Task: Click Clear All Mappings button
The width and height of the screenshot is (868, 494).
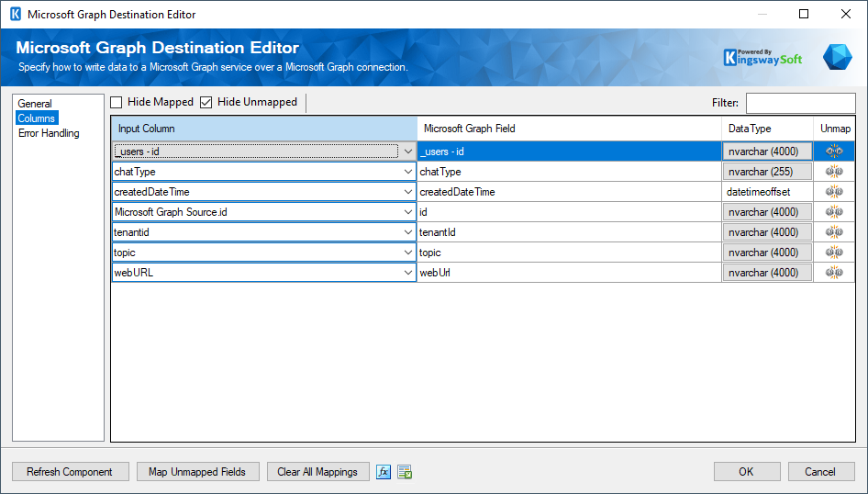Action: tap(317, 472)
